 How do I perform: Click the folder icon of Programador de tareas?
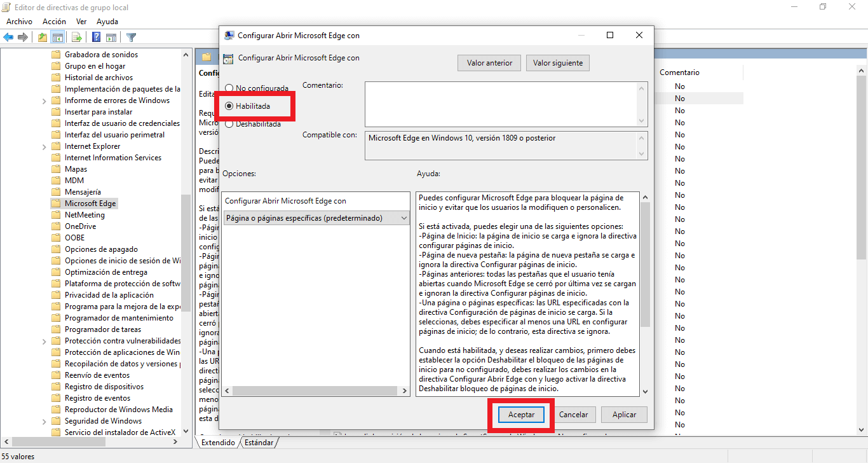[x=56, y=329]
